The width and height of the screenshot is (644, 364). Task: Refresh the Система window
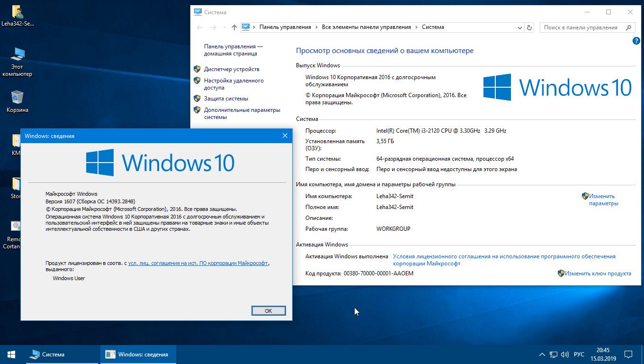point(529,27)
